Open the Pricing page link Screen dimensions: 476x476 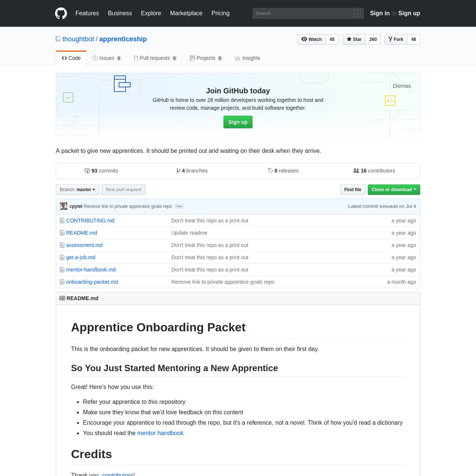point(221,13)
